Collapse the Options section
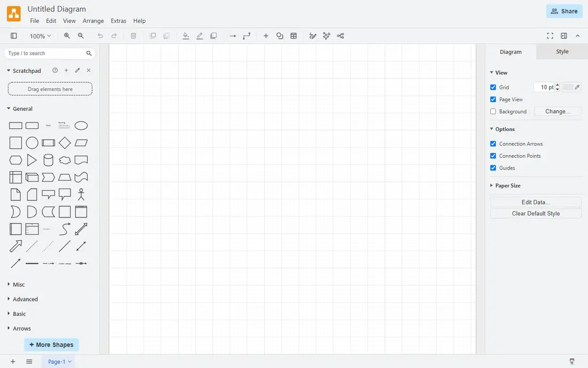The height and width of the screenshot is (368, 588). (502, 129)
